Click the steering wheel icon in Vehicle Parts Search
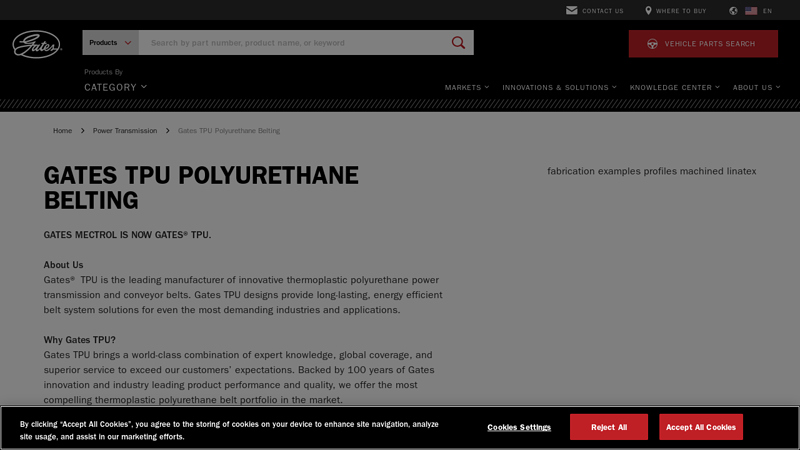The image size is (800, 450). tap(652, 44)
